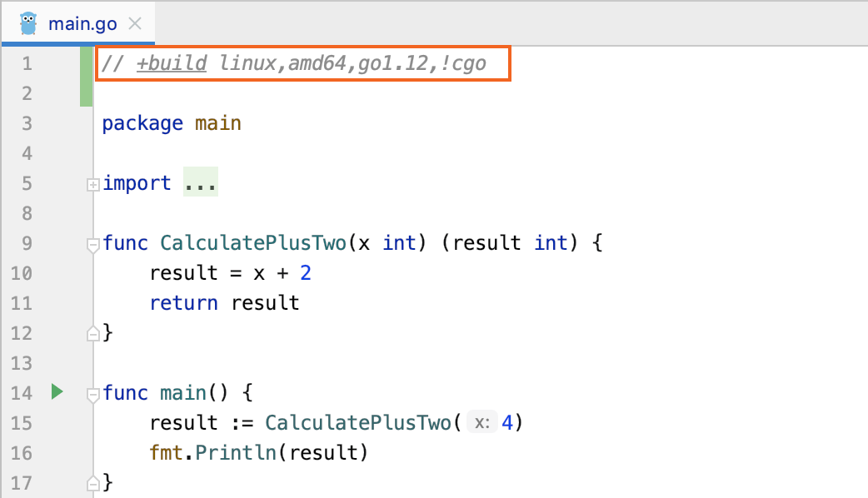The width and height of the screenshot is (868, 498).
Task: Click line number 16 in gutter
Action: 22,453
